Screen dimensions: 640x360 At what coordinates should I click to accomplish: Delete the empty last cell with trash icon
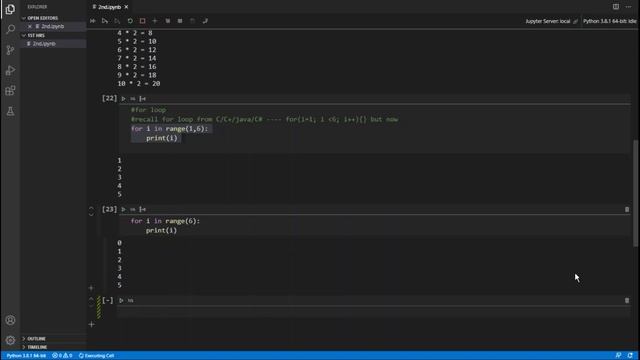coord(627,300)
